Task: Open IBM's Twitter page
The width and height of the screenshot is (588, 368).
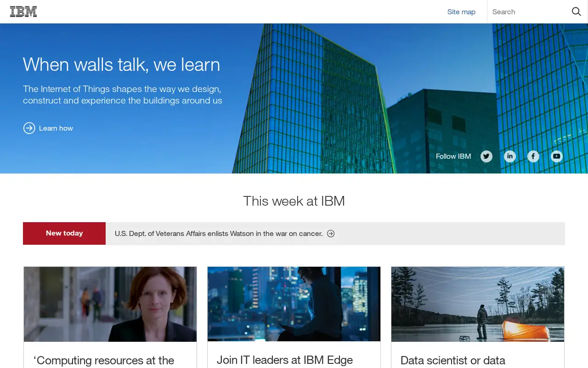Action: coord(486,156)
